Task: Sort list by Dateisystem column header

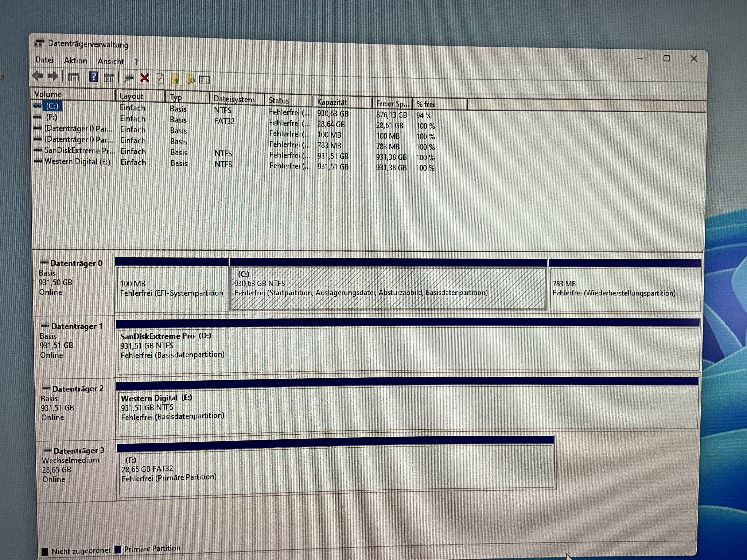Action: pos(234,99)
